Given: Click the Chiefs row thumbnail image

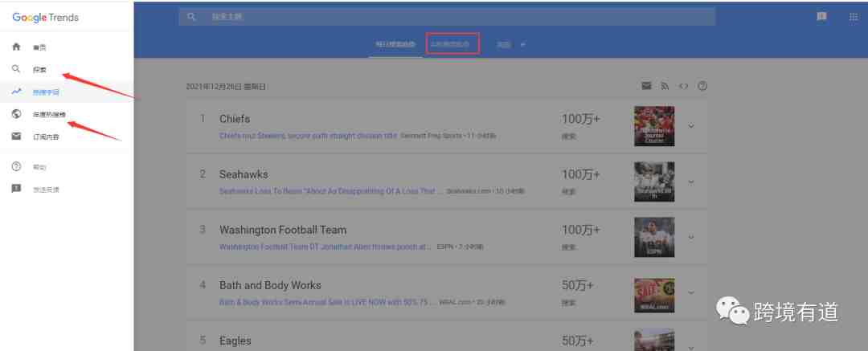Looking at the screenshot, I should 654,126.
